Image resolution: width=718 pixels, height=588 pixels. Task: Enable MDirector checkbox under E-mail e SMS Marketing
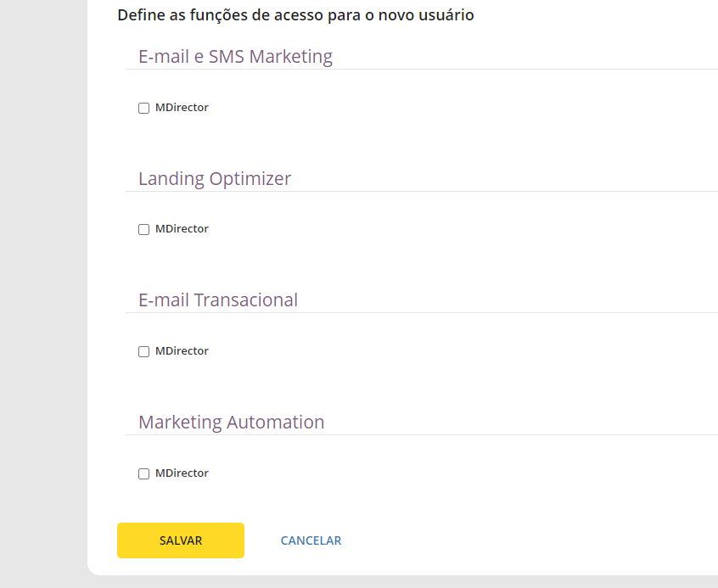144,109
